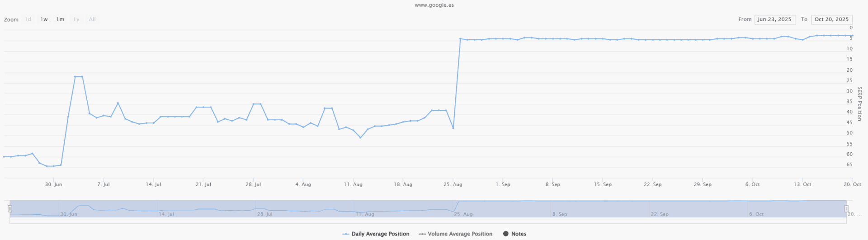Toggle the Daily Average Position series

click(x=376, y=234)
